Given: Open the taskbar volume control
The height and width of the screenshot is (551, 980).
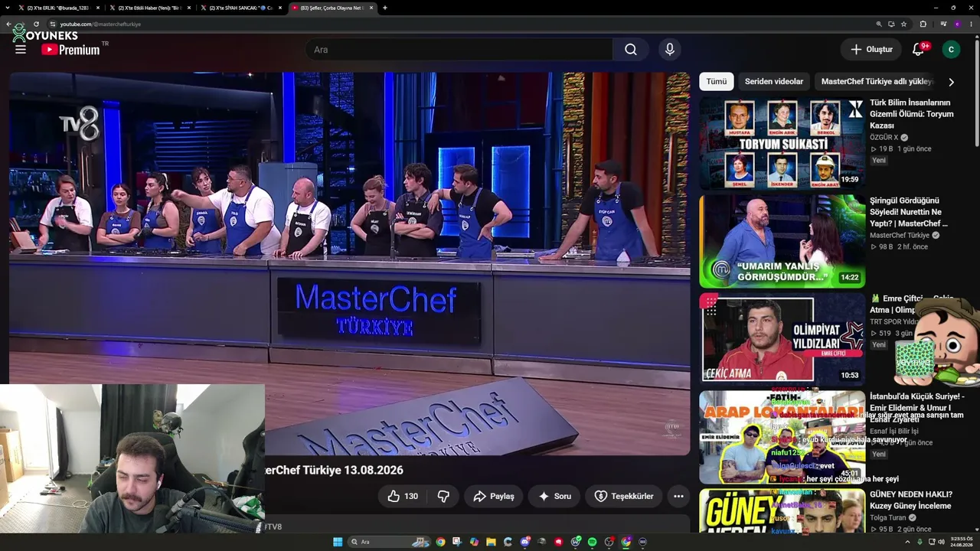Looking at the screenshot, I should (940, 542).
